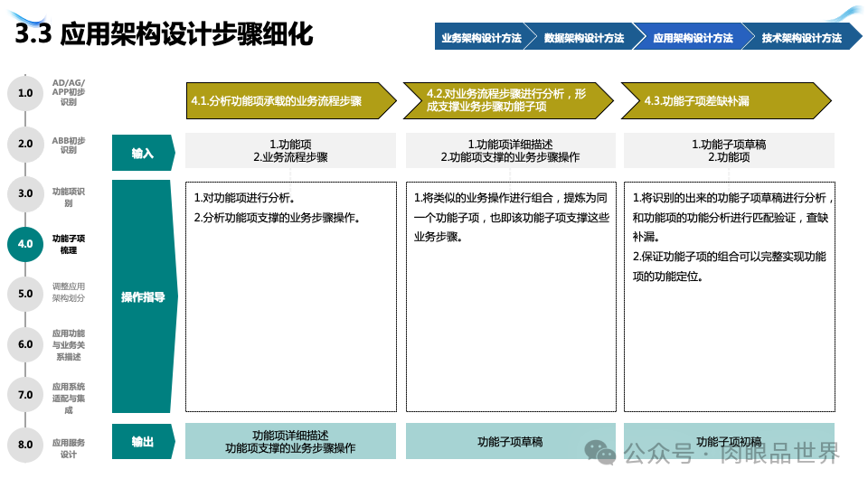868x488 pixels.
Task: Select the 8.0 step circle
Action: 25,445
